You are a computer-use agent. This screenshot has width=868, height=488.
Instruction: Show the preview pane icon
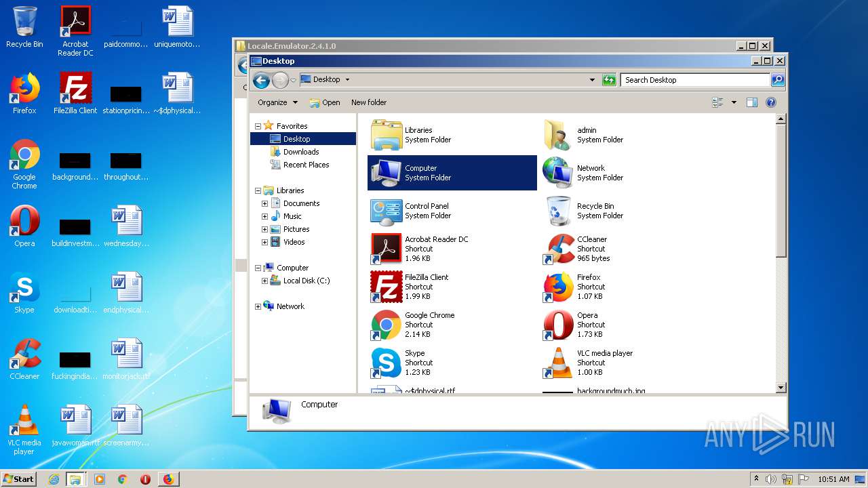[751, 102]
